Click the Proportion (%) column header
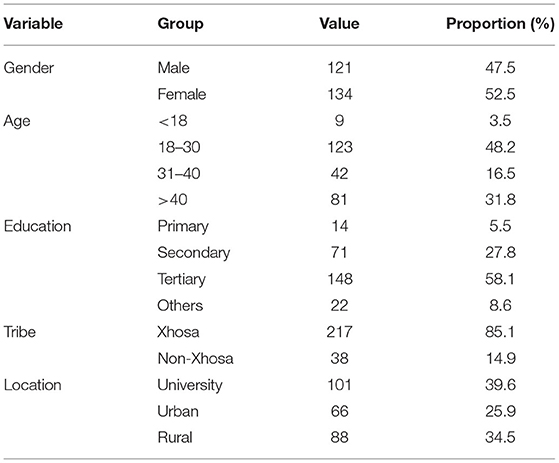This screenshot has height=463, width=559. [500, 24]
